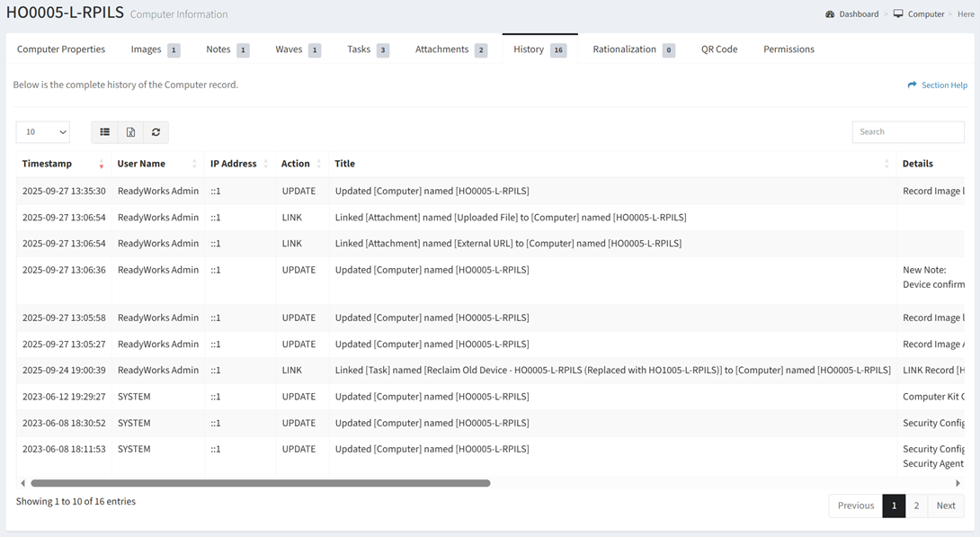Export history table to Excel
Image resolution: width=980 pixels, height=537 pixels.
click(130, 132)
